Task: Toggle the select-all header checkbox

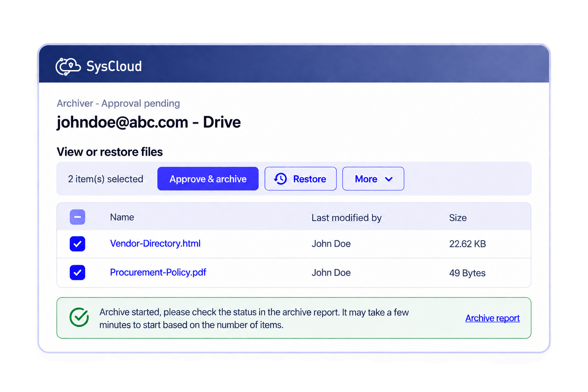Action: pos(77,217)
